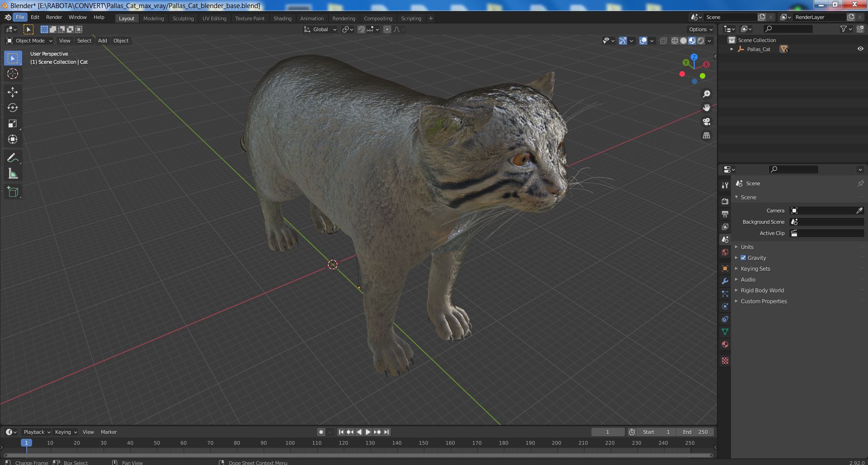Open the Object Data properties tab
The height and width of the screenshot is (465, 868).
click(725, 332)
